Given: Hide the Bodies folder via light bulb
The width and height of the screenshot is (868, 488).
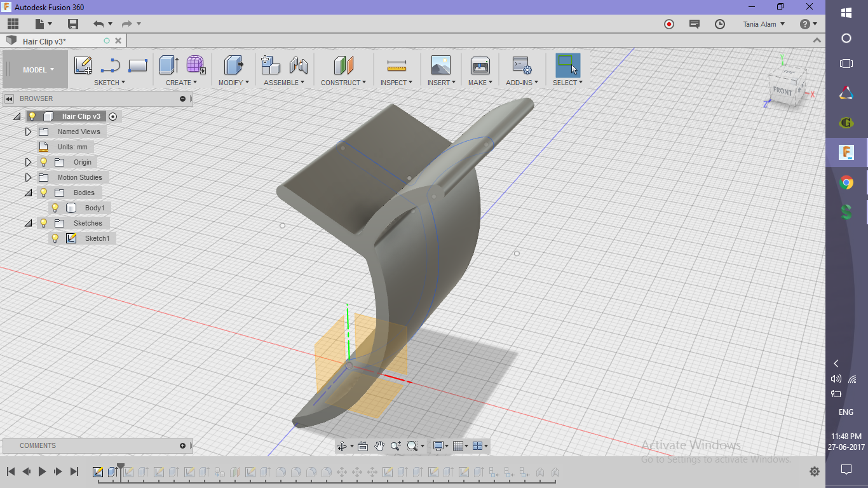Looking at the screenshot, I should (44, 193).
